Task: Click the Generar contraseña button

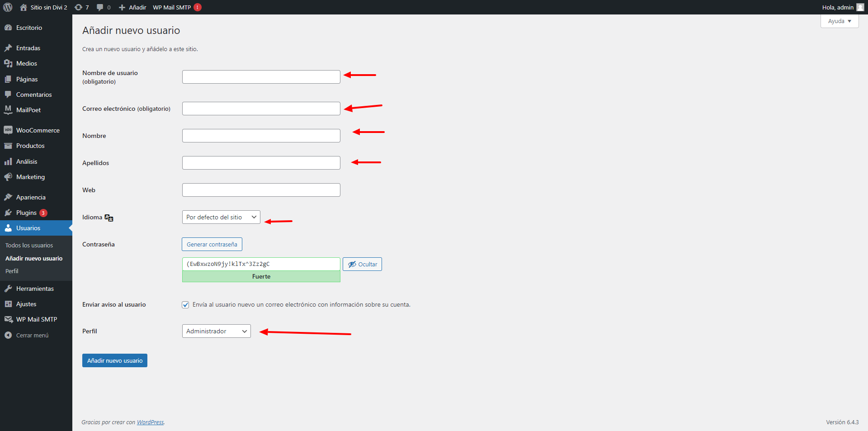Action: coord(212,244)
